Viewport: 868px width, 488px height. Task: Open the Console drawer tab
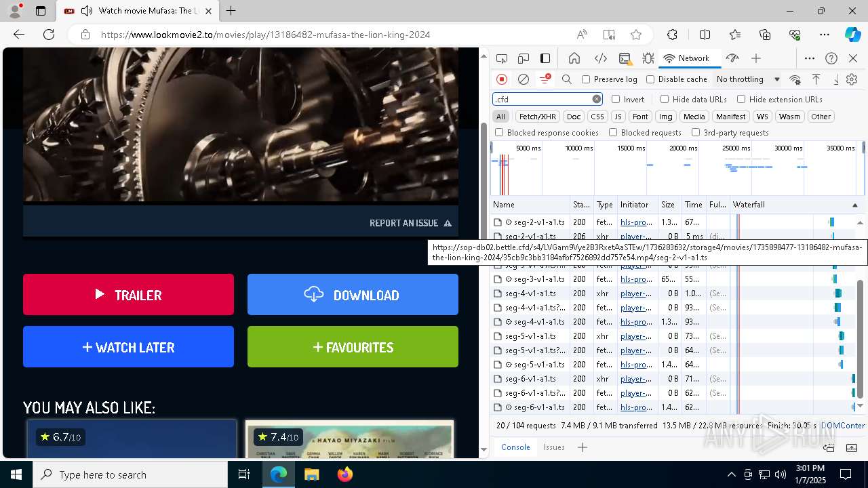pyautogui.click(x=515, y=447)
